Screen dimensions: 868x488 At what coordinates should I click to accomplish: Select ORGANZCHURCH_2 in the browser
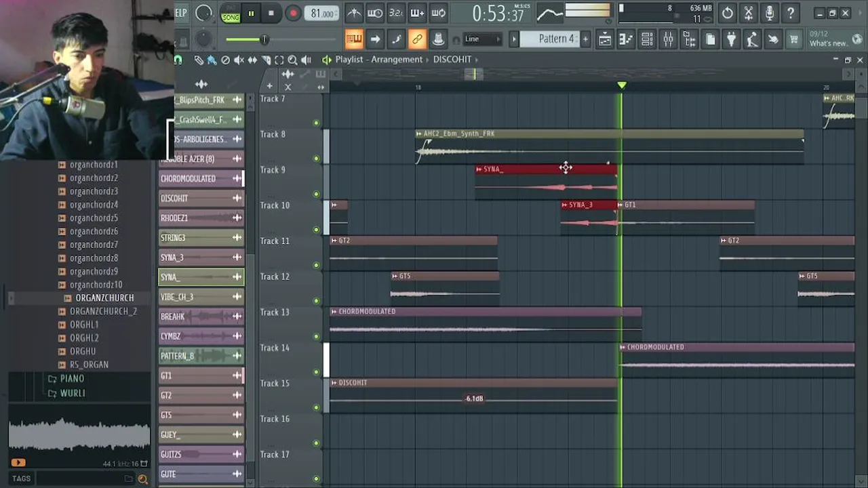(103, 311)
